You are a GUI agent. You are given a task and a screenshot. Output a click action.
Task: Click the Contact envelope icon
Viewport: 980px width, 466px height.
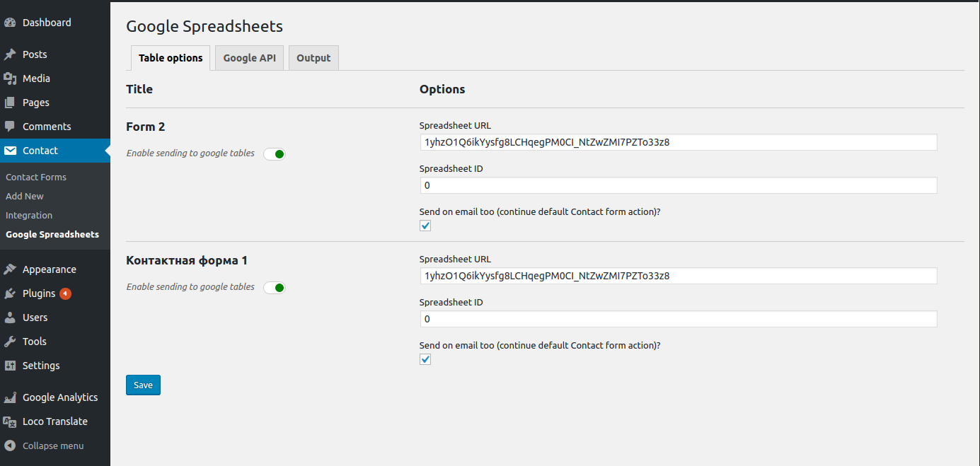[x=10, y=151]
